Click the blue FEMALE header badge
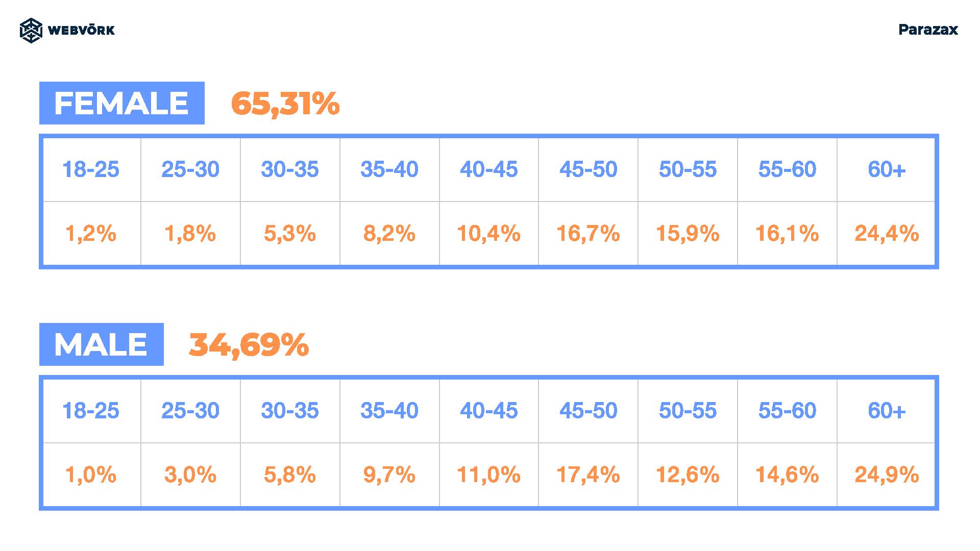This screenshot has width=980, height=551. pos(122,103)
